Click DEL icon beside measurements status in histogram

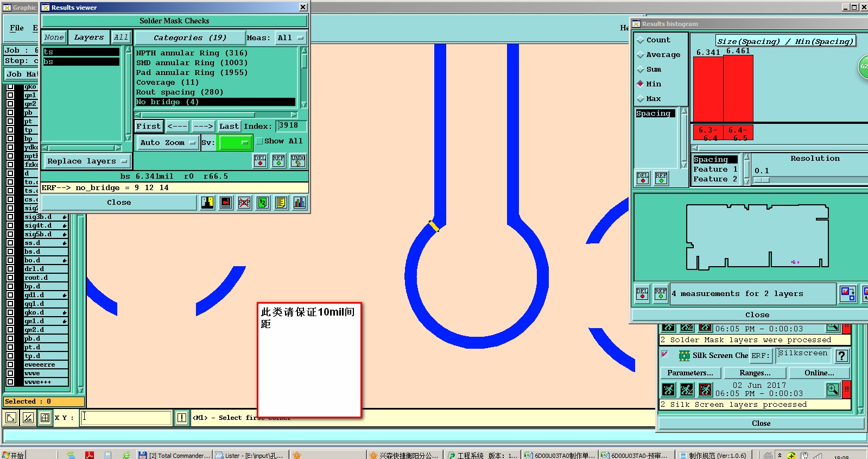pyautogui.click(x=642, y=294)
